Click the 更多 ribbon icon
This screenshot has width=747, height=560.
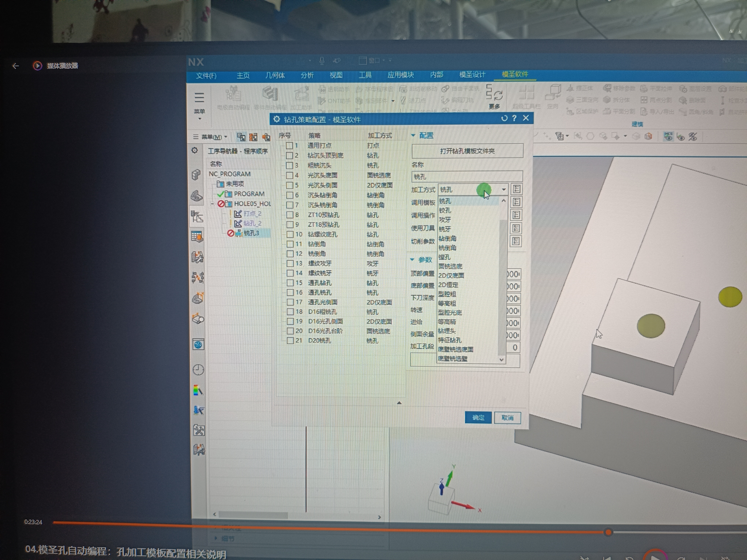[494, 97]
